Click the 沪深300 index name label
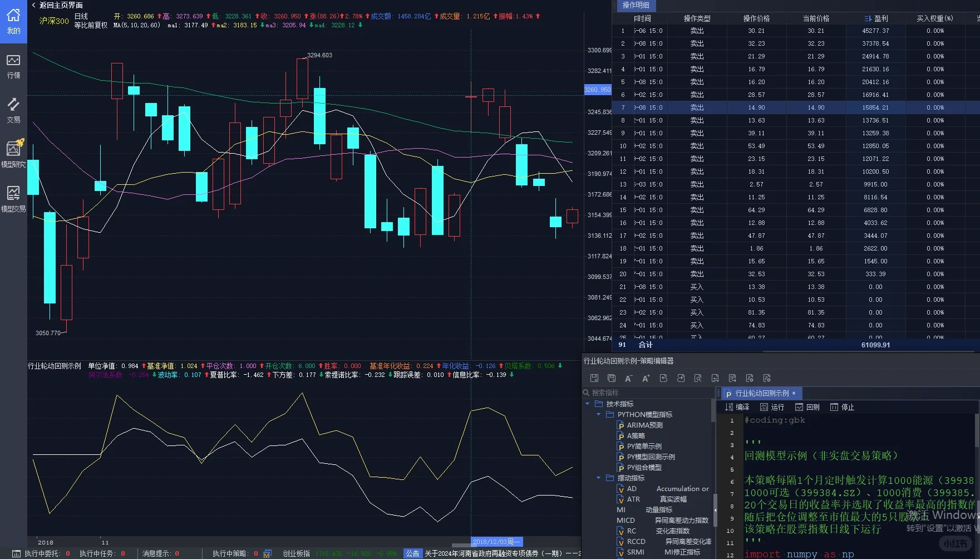Viewport: 980px width, 559px height. (x=54, y=21)
